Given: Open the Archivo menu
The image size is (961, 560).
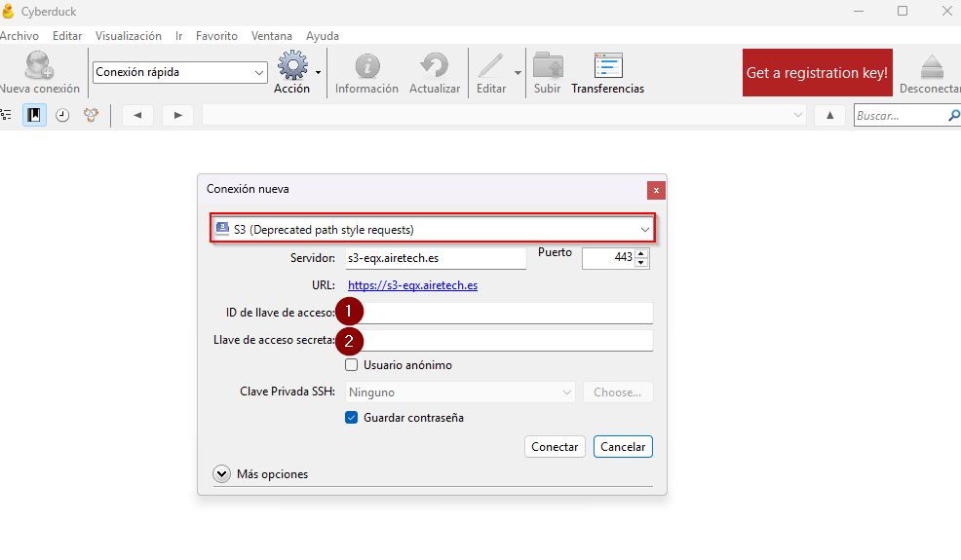Looking at the screenshot, I should point(19,36).
